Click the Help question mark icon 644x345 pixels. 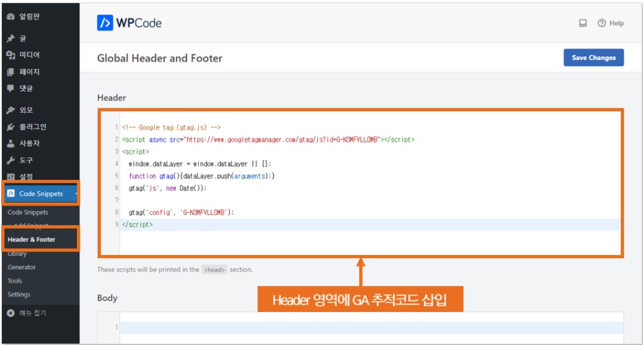tap(602, 23)
